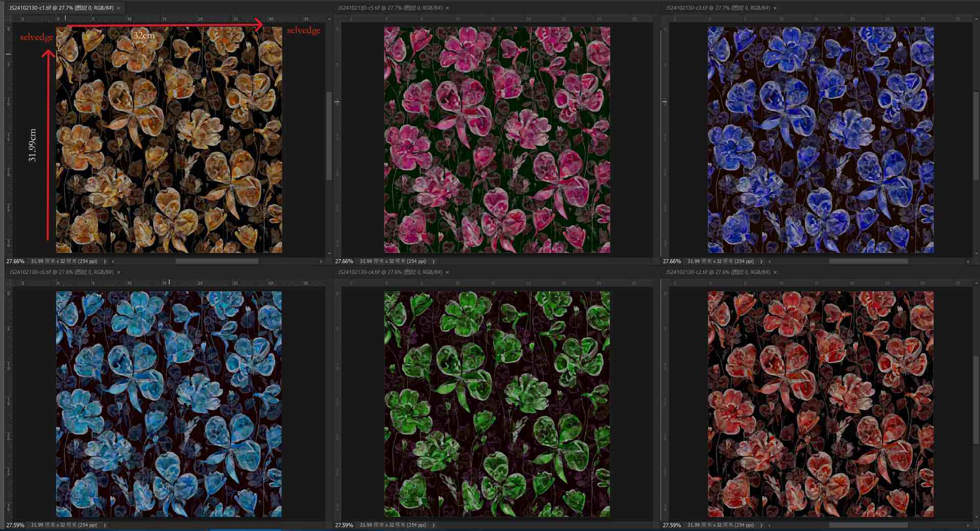The width and height of the screenshot is (980, 531).
Task: Close the JS24102130-c2.tif document tab
Action: tap(775, 272)
